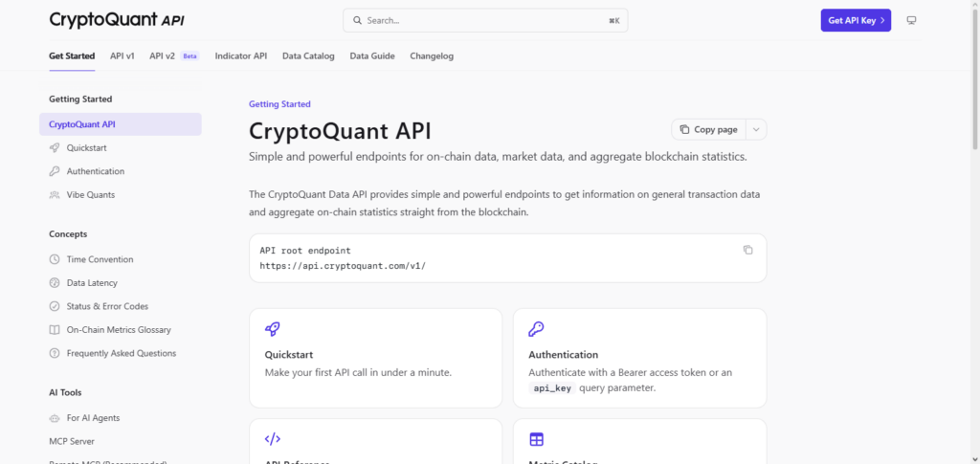Click the Getting Started sidebar heading
The image size is (980, 464).
(x=80, y=99)
